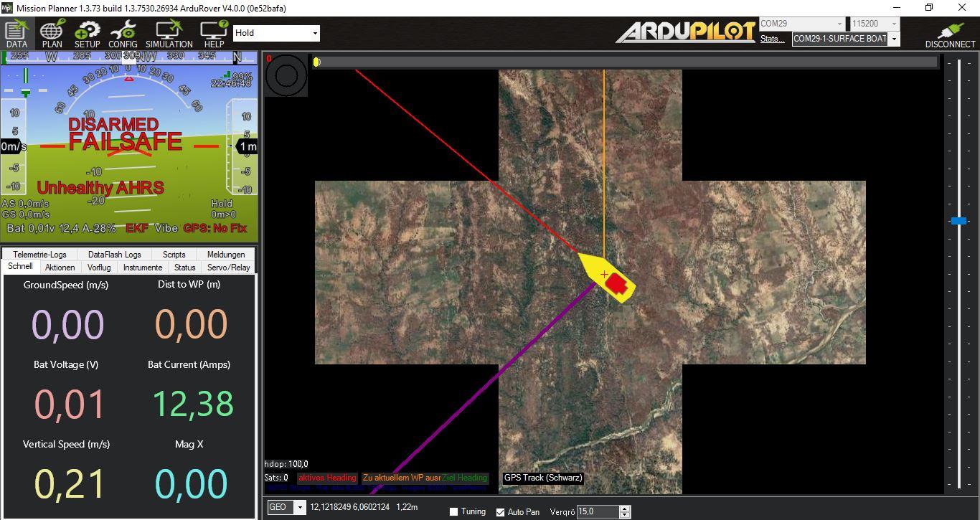This screenshot has height=520, width=980.
Task: Select the Schnell tab
Action: coord(20,267)
